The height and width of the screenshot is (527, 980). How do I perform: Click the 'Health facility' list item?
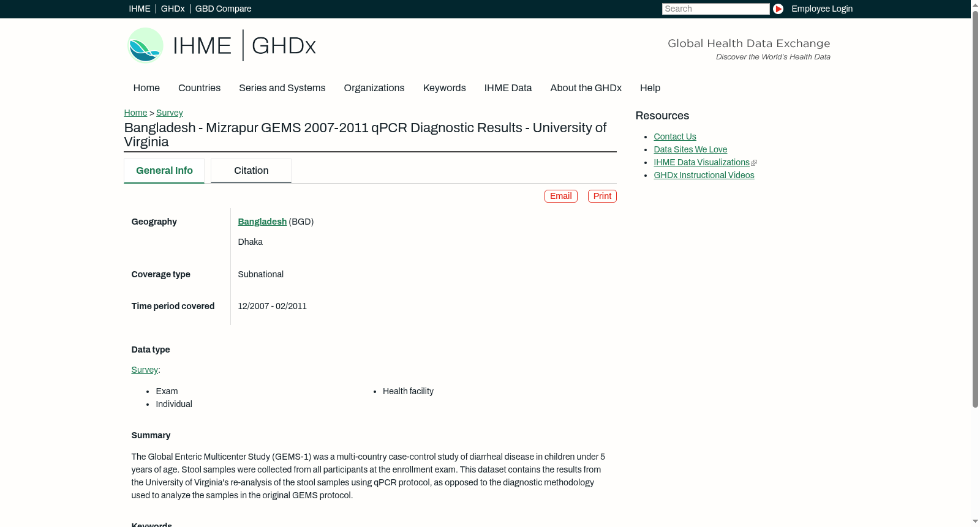coord(408,391)
